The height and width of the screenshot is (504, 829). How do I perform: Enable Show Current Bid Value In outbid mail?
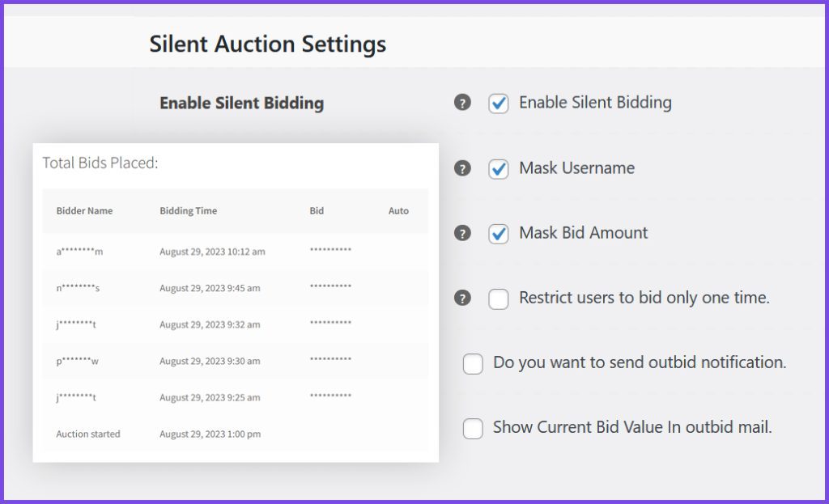tap(473, 428)
